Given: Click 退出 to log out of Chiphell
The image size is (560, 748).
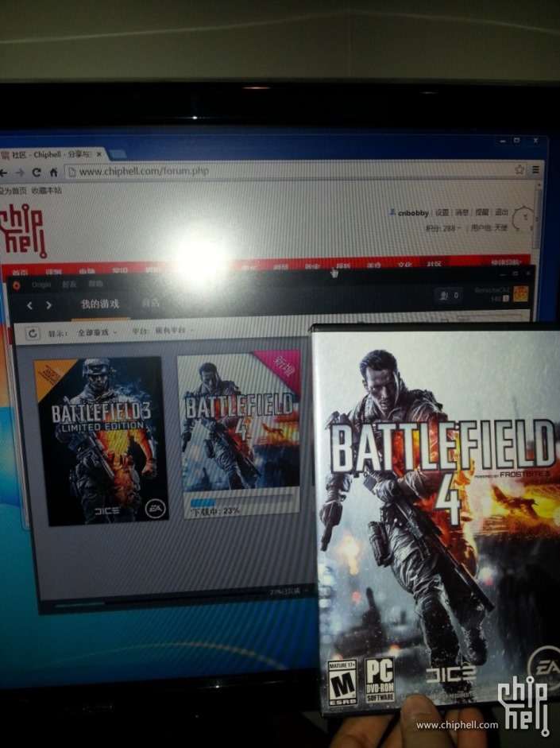Looking at the screenshot, I should [x=501, y=211].
